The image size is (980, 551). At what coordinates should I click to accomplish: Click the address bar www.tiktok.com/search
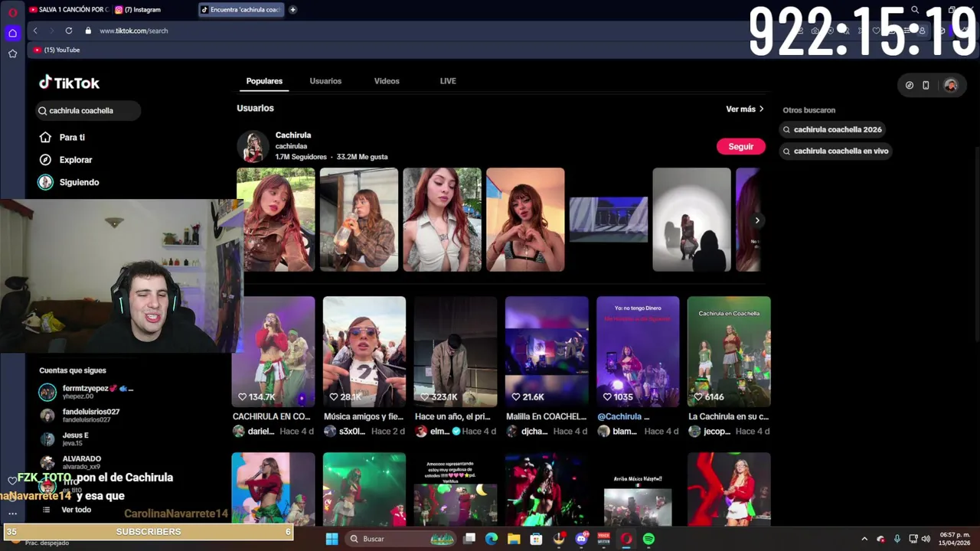coord(134,31)
